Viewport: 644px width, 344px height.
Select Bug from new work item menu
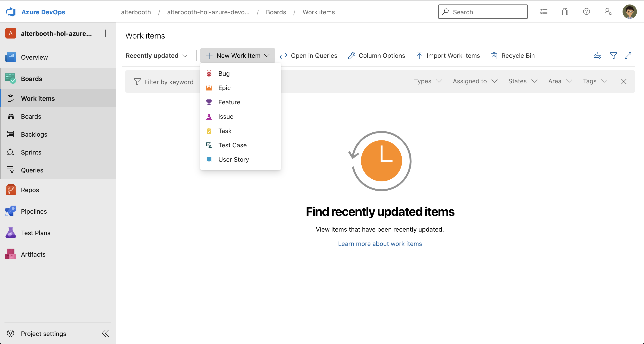[x=224, y=73]
